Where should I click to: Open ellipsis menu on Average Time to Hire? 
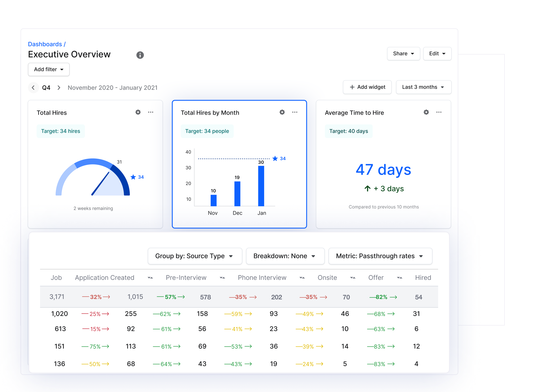click(x=439, y=112)
